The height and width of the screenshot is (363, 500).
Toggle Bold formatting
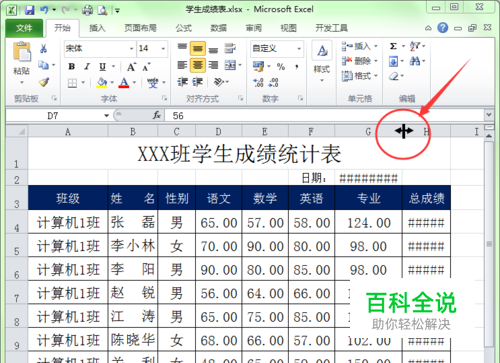pyautogui.click(x=72, y=66)
